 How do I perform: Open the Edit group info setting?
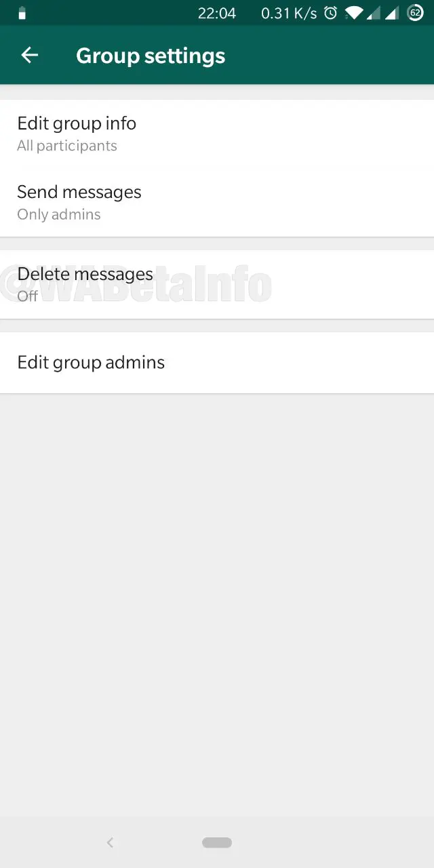click(217, 134)
